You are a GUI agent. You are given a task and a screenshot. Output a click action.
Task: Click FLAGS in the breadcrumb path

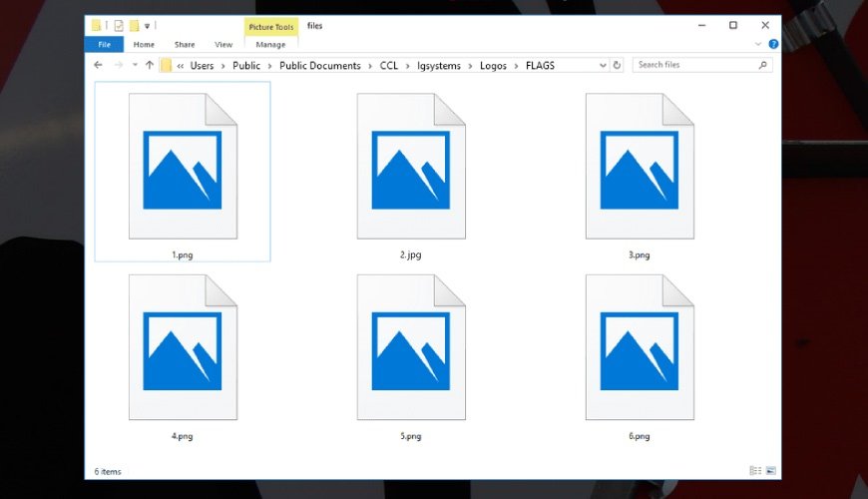[x=541, y=65]
